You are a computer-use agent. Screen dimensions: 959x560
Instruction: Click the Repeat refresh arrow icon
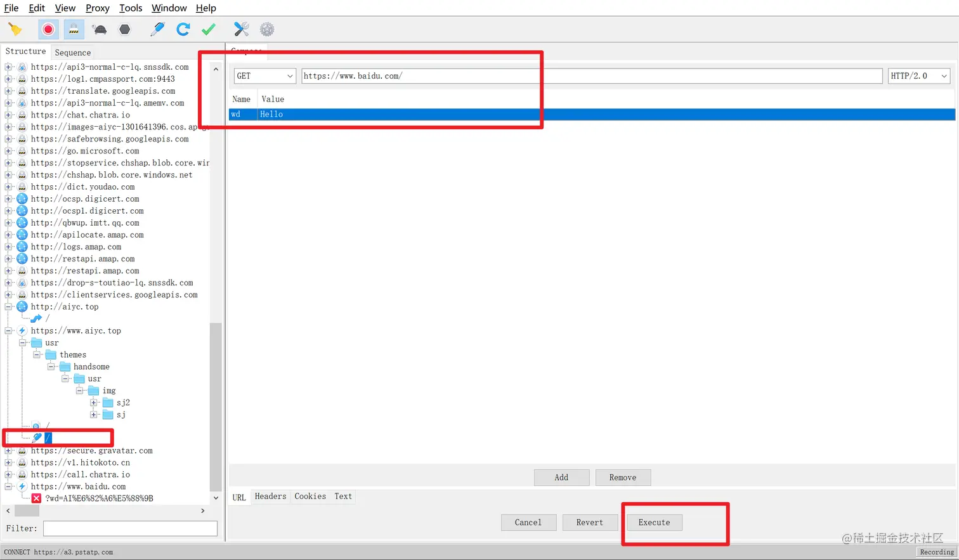(x=183, y=29)
